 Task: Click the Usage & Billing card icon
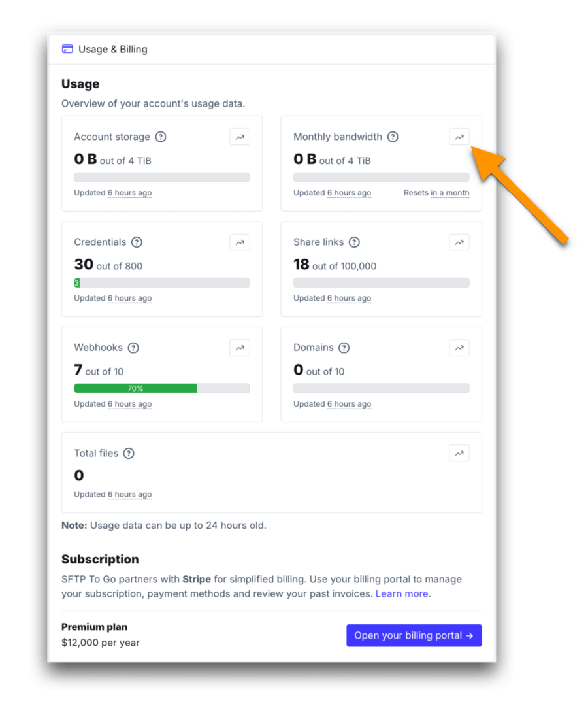pyautogui.click(x=67, y=49)
